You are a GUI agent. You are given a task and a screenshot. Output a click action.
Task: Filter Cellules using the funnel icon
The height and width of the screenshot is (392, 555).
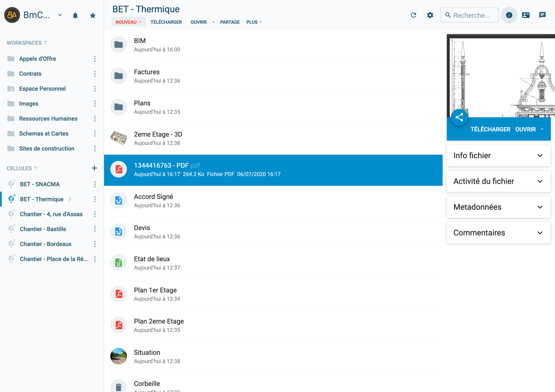coord(36,168)
